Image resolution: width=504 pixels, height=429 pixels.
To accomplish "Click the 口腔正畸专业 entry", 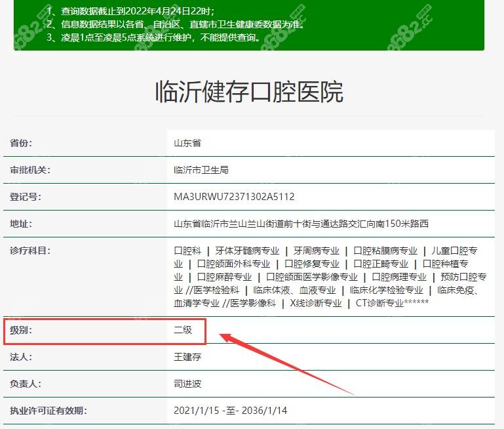I will point(381,264).
